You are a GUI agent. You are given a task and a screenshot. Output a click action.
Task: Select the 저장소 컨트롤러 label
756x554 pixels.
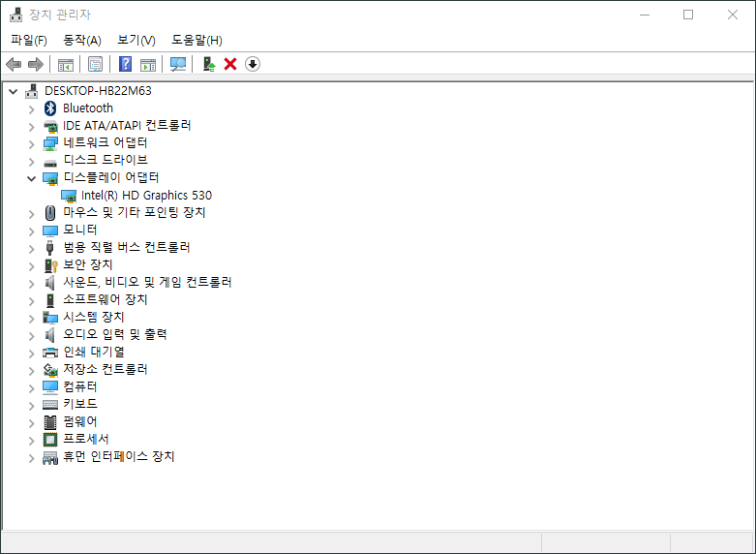(x=106, y=370)
